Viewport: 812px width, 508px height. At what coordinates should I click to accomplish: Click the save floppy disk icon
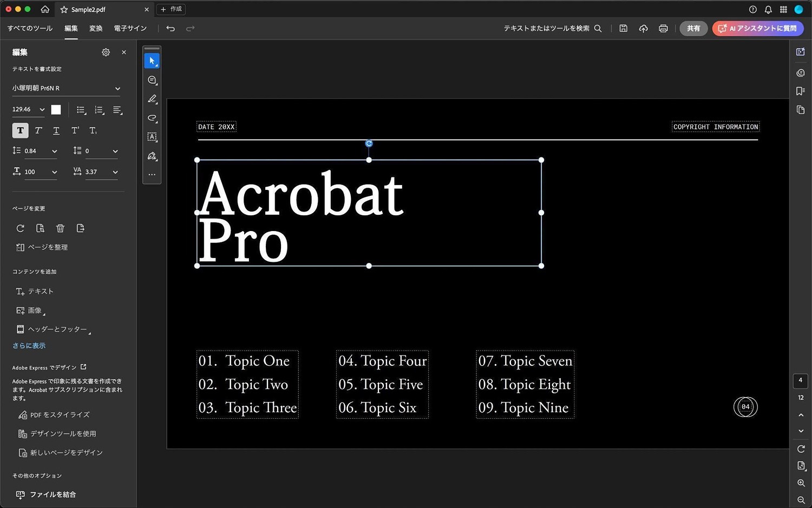tap(624, 29)
